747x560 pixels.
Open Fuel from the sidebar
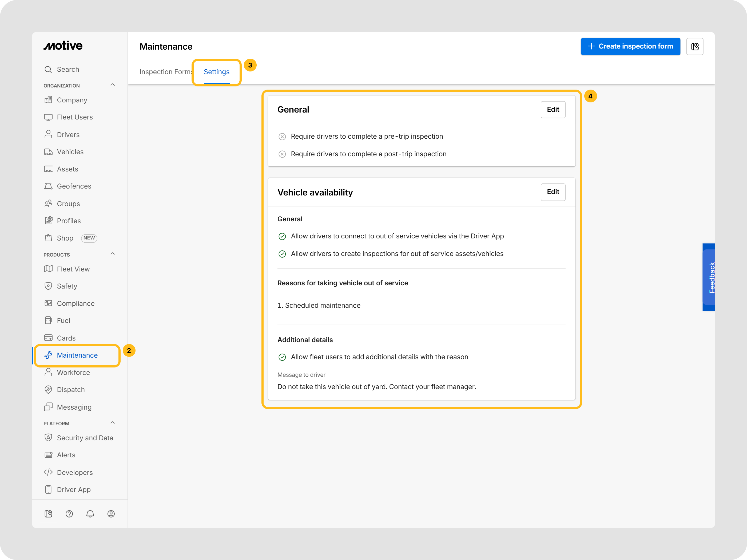click(x=63, y=320)
